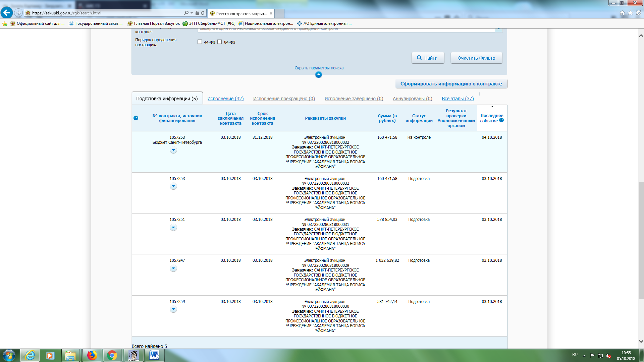Switch to Все этапы (37) tab
Viewport: 644px width, 362px height.
(458, 99)
